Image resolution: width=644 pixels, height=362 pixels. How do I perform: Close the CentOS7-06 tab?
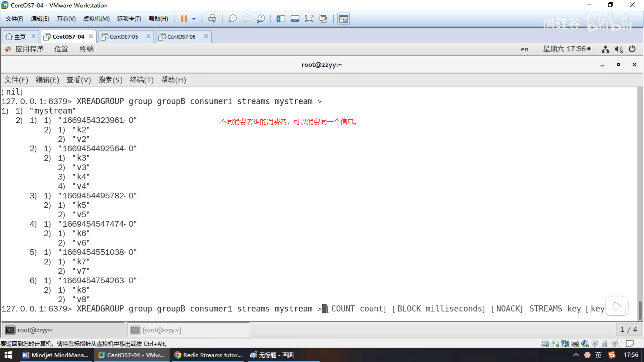tap(206, 36)
